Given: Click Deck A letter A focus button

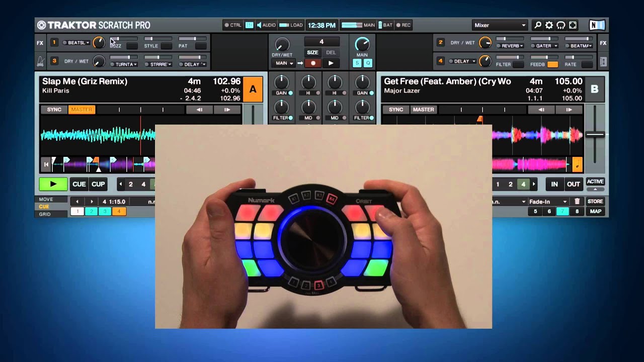Looking at the screenshot, I should click(x=253, y=89).
